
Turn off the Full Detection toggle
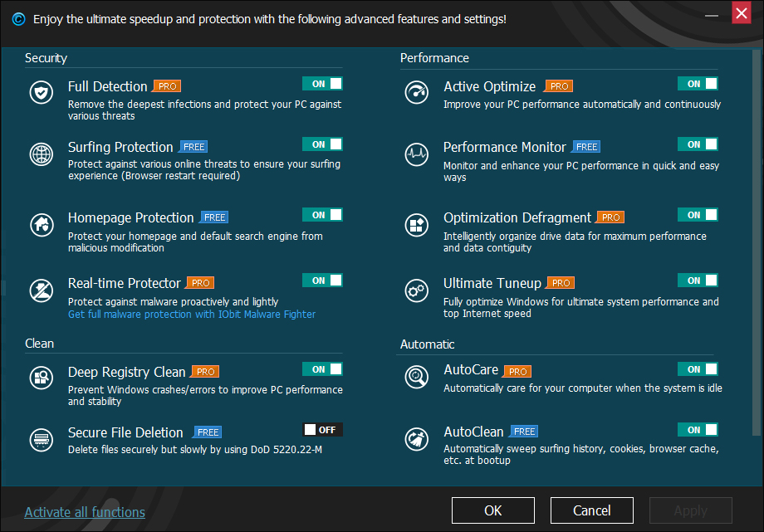pos(322,84)
